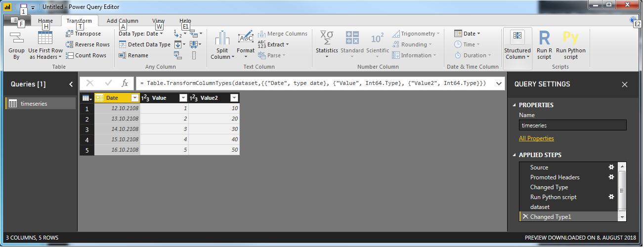Open the Extract dropdown
This screenshot has height=248, width=644.
273,44
